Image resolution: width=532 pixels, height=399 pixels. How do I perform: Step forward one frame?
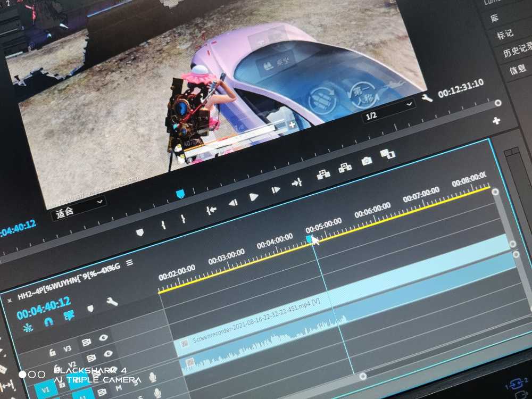click(x=276, y=190)
